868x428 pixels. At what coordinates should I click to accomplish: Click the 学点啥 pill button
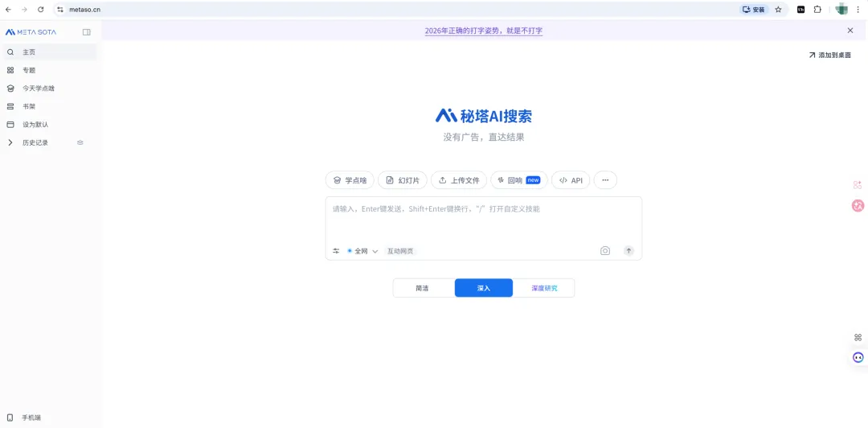pos(350,180)
